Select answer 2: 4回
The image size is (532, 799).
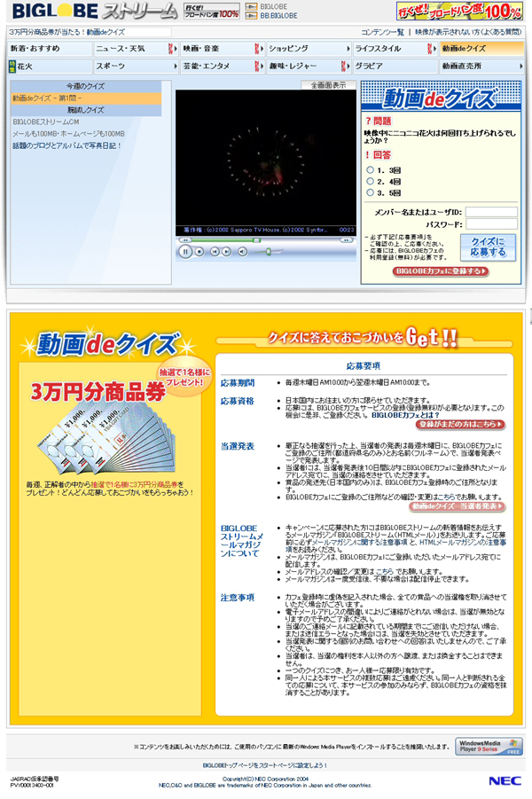point(371,182)
